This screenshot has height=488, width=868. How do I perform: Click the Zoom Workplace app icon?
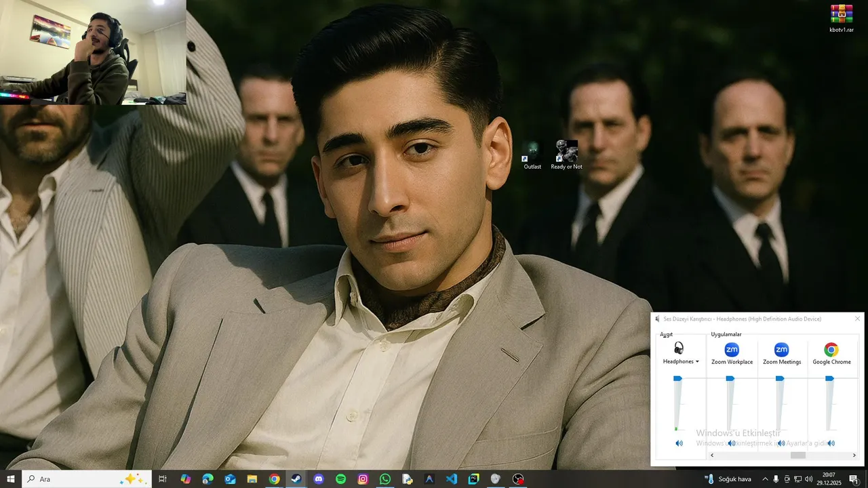pyautogui.click(x=732, y=350)
